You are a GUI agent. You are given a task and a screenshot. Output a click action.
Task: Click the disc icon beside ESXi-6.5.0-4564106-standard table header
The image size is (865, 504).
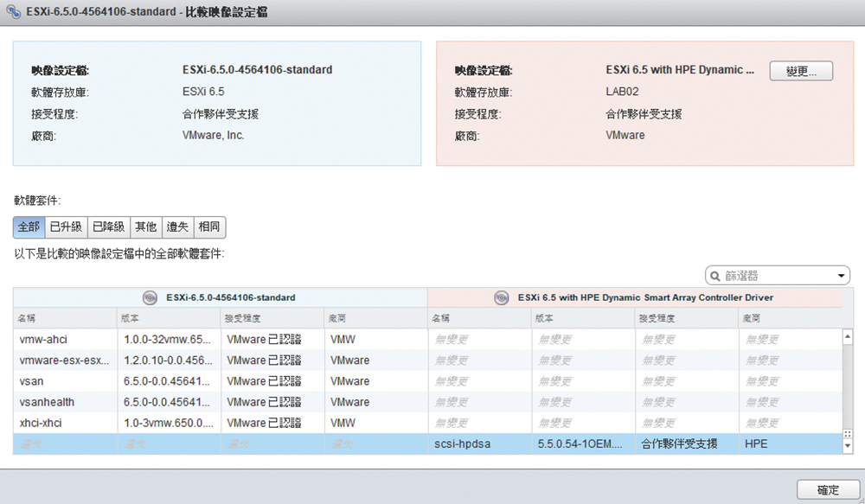tap(150, 297)
